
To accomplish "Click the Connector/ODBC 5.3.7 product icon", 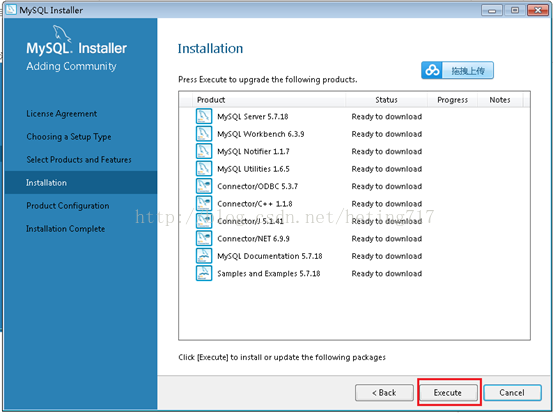I will (x=204, y=186).
